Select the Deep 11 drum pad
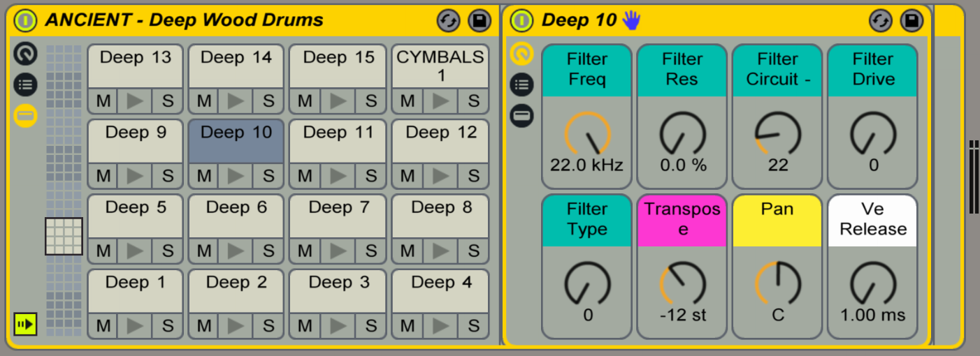This screenshot has height=356, width=980. click(x=338, y=142)
